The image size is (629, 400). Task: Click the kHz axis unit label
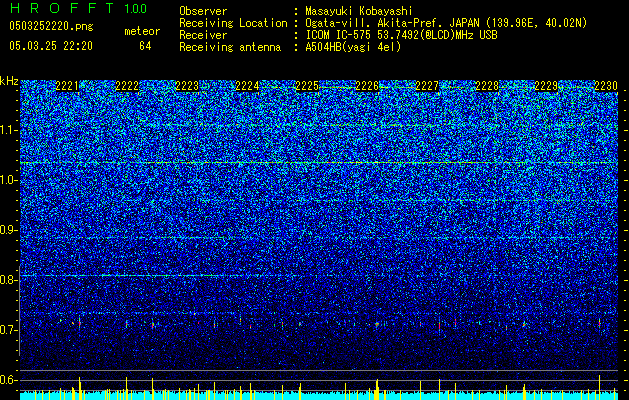tap(9, 81)
